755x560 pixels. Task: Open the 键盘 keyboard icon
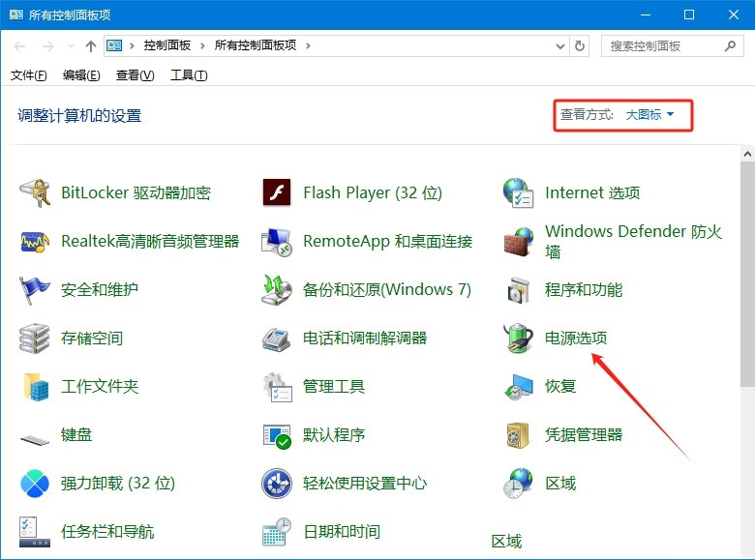35,439
